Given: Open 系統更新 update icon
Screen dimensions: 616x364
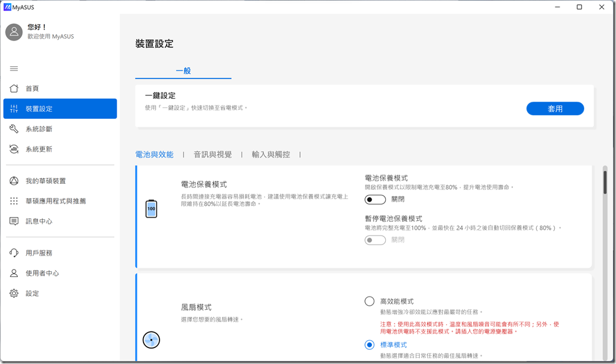Looking at the screenshot, I should [x=14, y=150].
